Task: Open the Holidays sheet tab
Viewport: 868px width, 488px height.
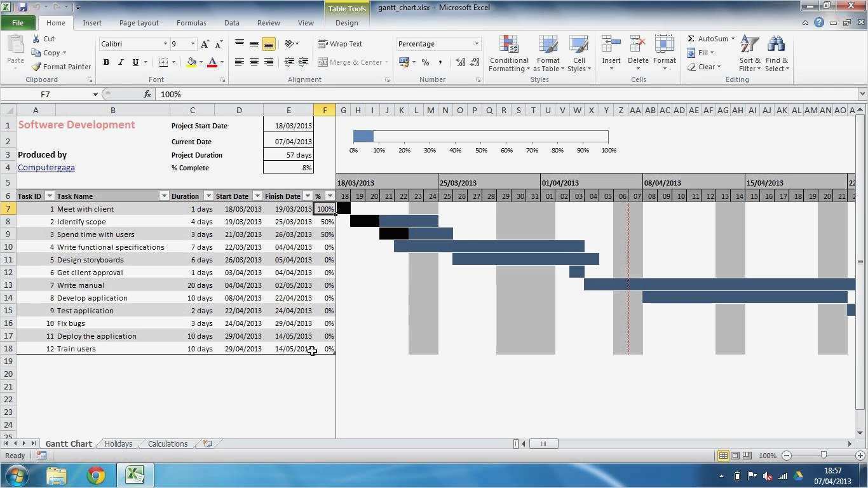Action: [118, 444]
